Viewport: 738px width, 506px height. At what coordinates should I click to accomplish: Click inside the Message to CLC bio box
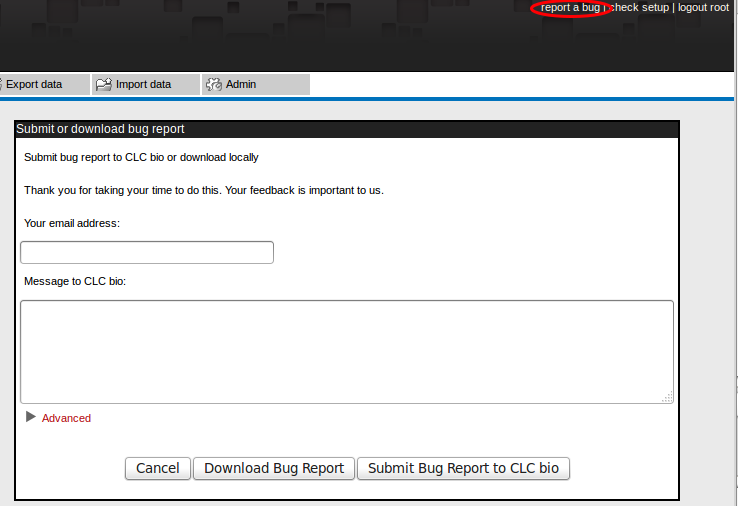click(346, 351)
